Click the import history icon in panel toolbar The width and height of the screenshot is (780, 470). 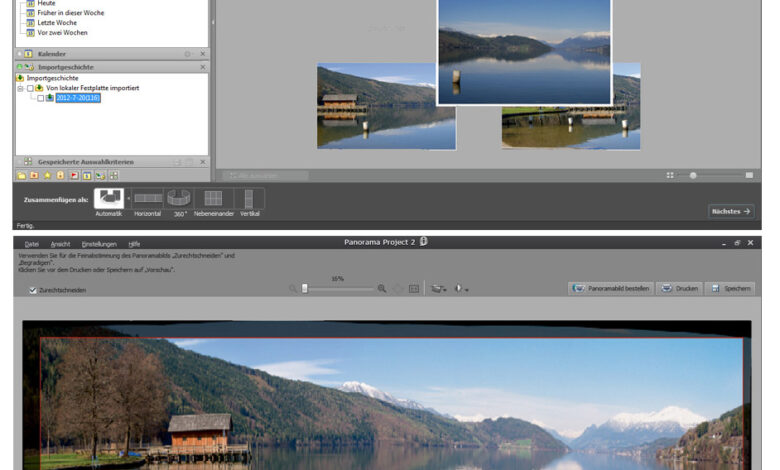pos(100,176)
